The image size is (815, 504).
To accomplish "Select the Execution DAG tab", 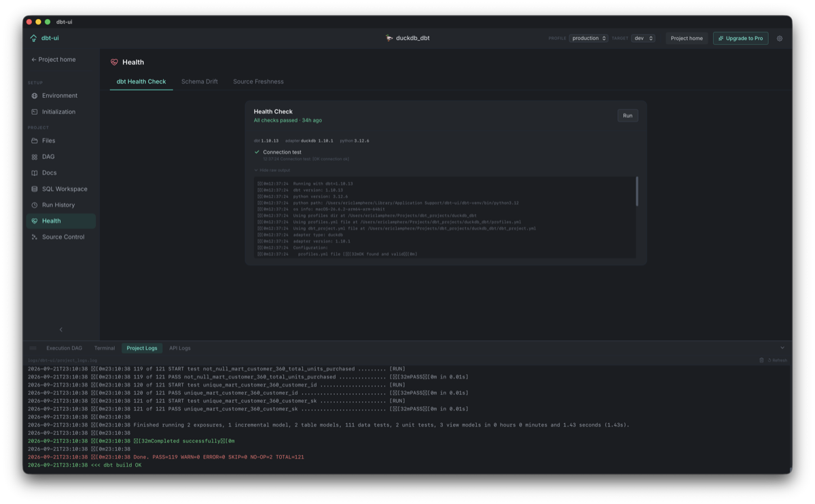I will pyautogui.click(x=64, y=348).
